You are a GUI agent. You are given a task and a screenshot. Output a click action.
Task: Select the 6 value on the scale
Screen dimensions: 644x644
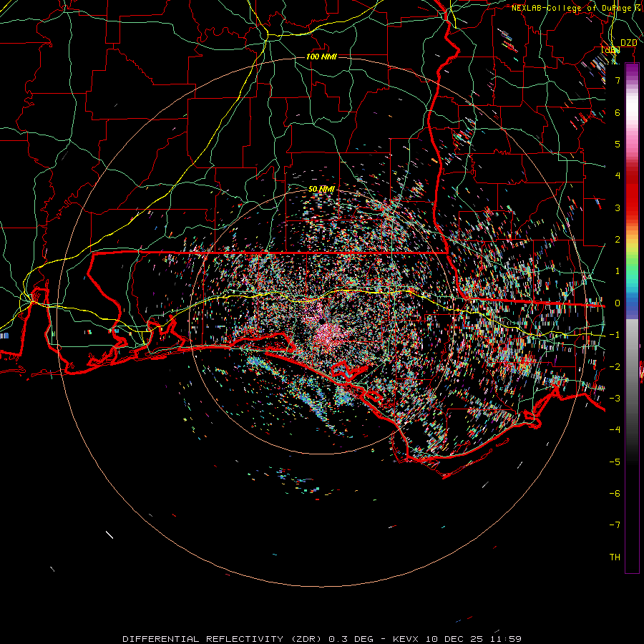coord(618,112)
